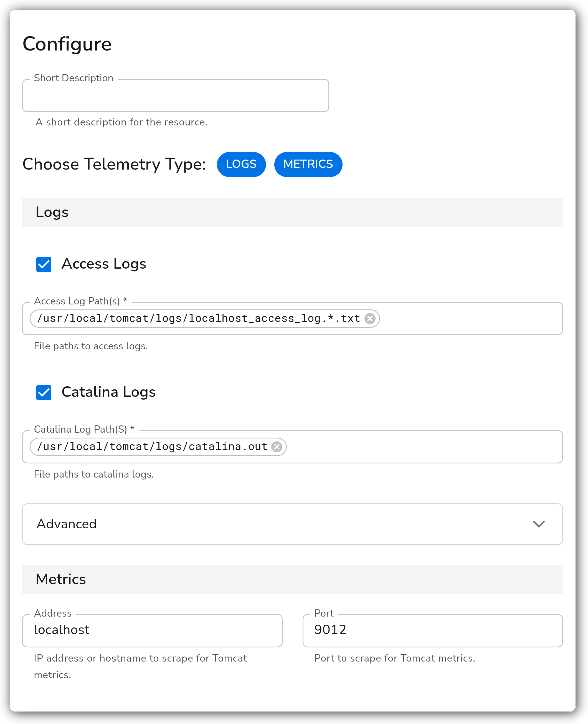The image size is (588, 724).
Task: Click the Metrics section header bar
Action: (x=292, y=579)
